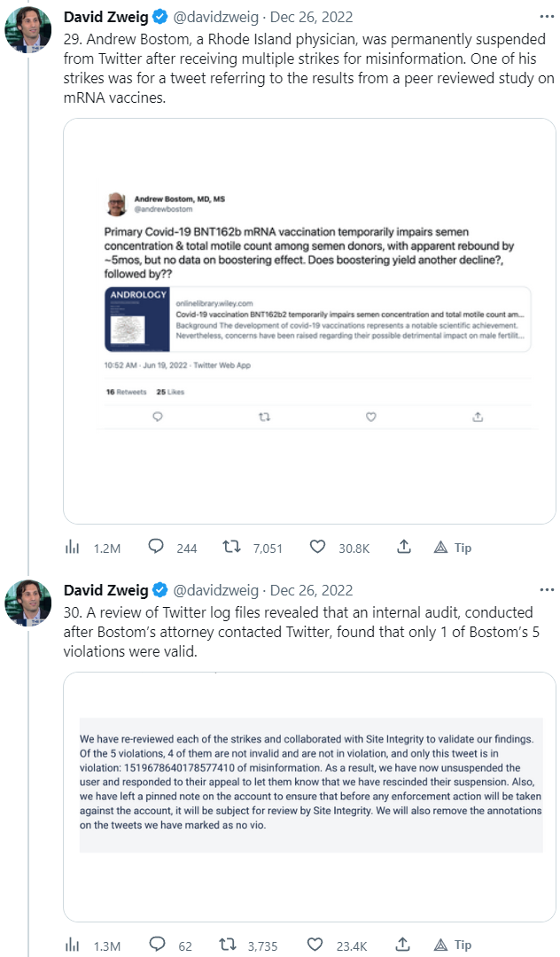This screenshot has width=560, height=957.
Task: Open Andrew Bostom tweet screenshot image
Action: click(x=310, y=320)
